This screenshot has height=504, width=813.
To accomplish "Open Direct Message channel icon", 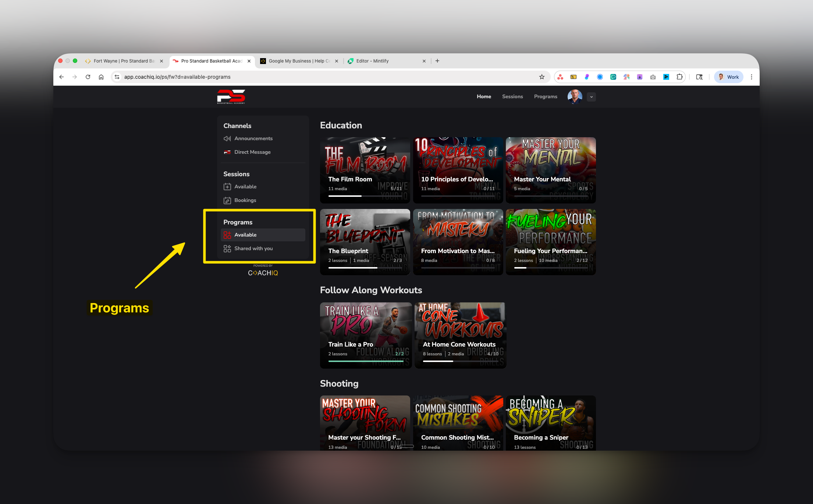I will point(227,152).
